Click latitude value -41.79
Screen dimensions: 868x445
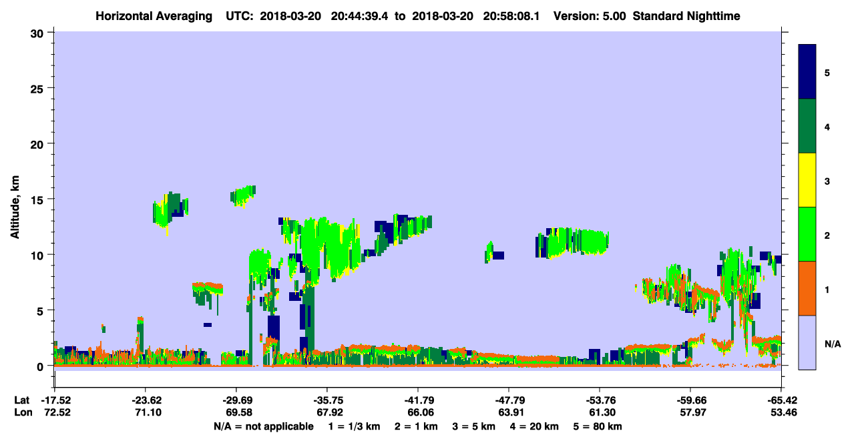click(x=418, y=400)
